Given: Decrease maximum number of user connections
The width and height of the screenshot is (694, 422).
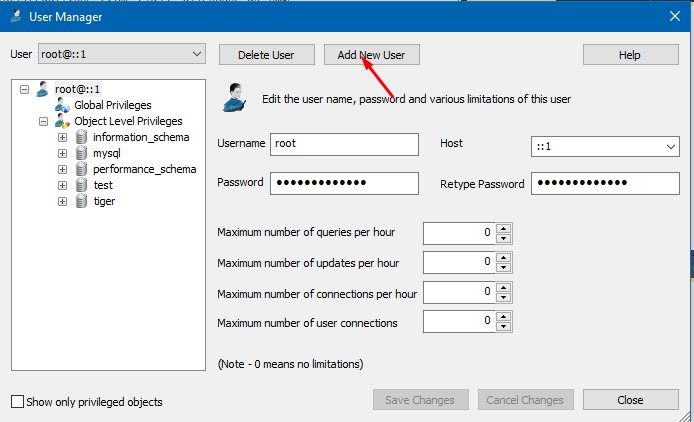Looking at the screenshot, I should point(504,327).
